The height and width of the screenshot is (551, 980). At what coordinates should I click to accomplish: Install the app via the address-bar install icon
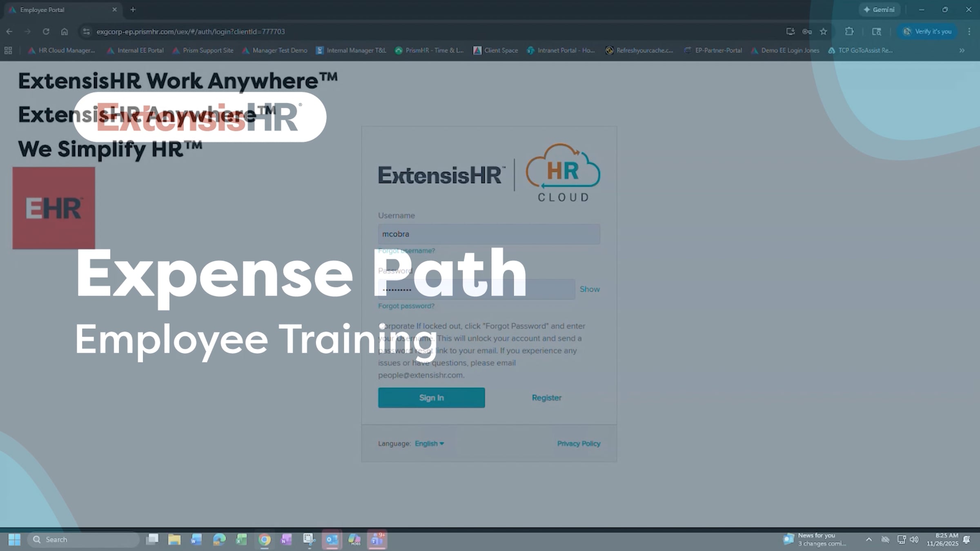coord(790,31)
